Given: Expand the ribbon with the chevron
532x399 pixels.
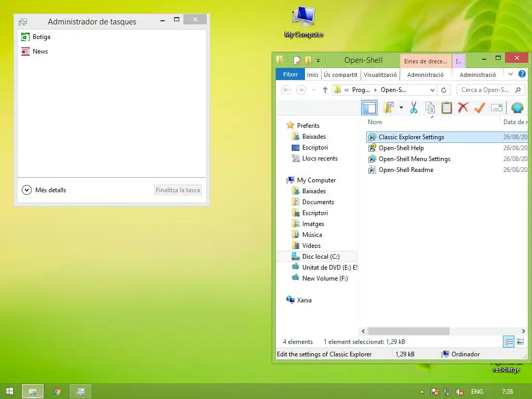Looking at the screenshot, I should 511,74.
